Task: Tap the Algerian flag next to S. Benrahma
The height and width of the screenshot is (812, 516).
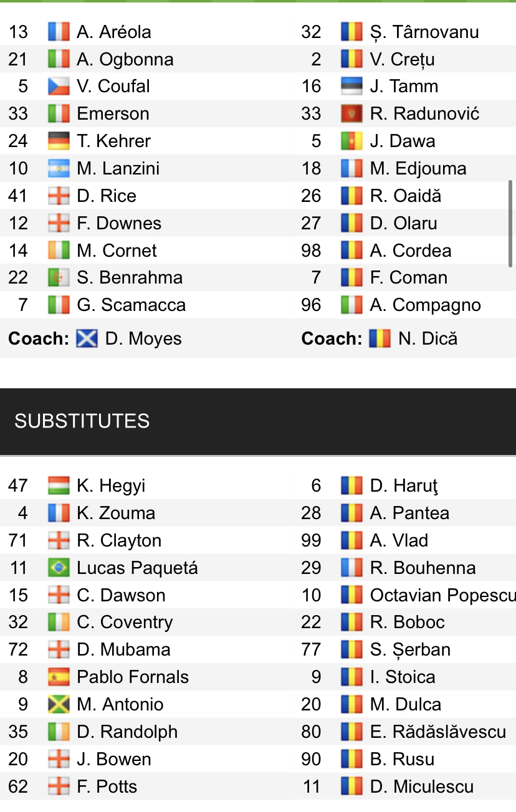Action: click(59, 278)
